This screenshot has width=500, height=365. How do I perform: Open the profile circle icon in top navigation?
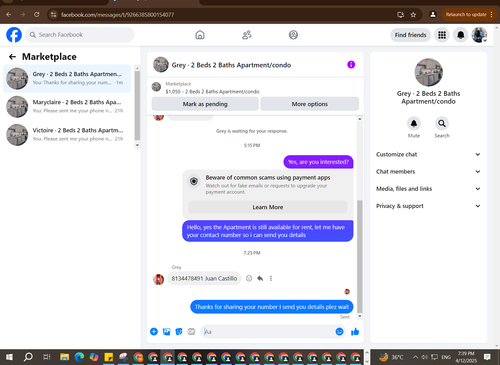[293, 35]
